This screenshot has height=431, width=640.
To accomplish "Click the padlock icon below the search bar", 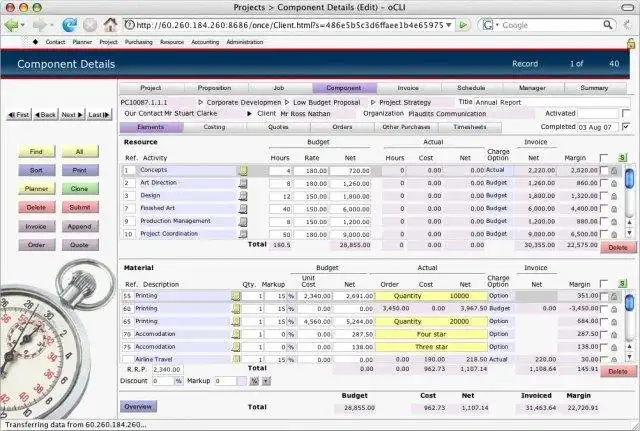I will [631, 43].
